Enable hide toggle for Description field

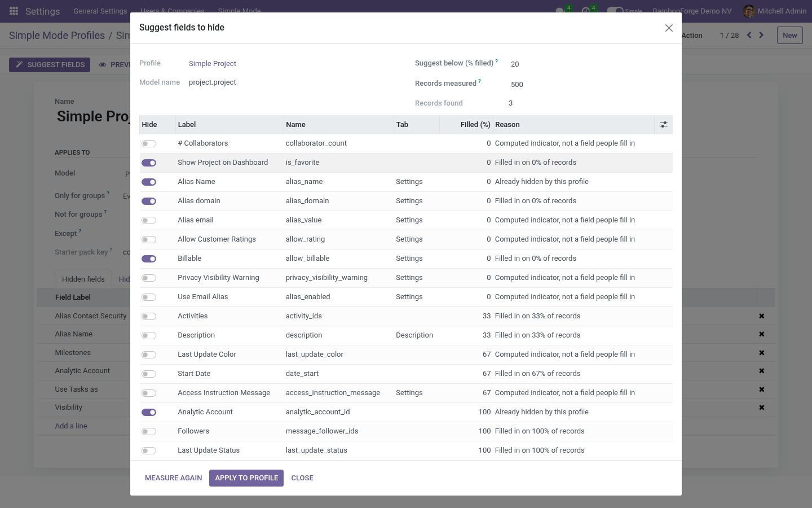[x=149, y=336]
